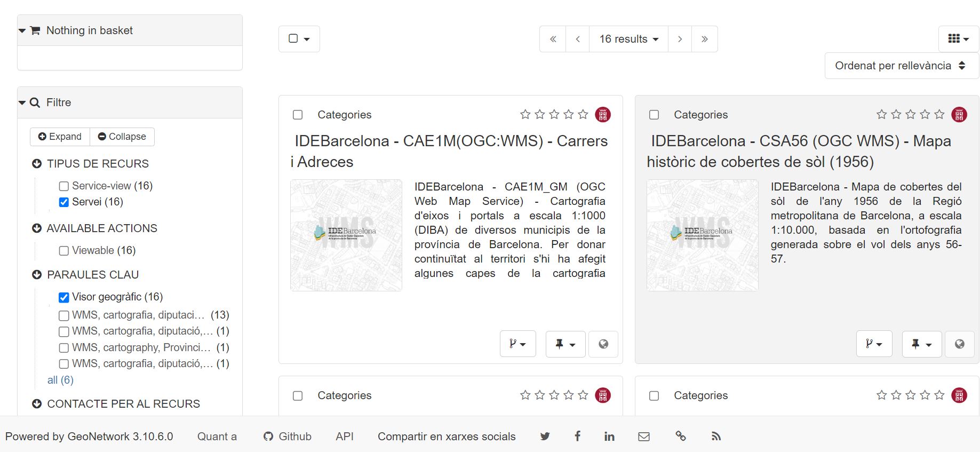Open the Github link in footer
Screen dimensions: 980x452
[x=287, y=437]
